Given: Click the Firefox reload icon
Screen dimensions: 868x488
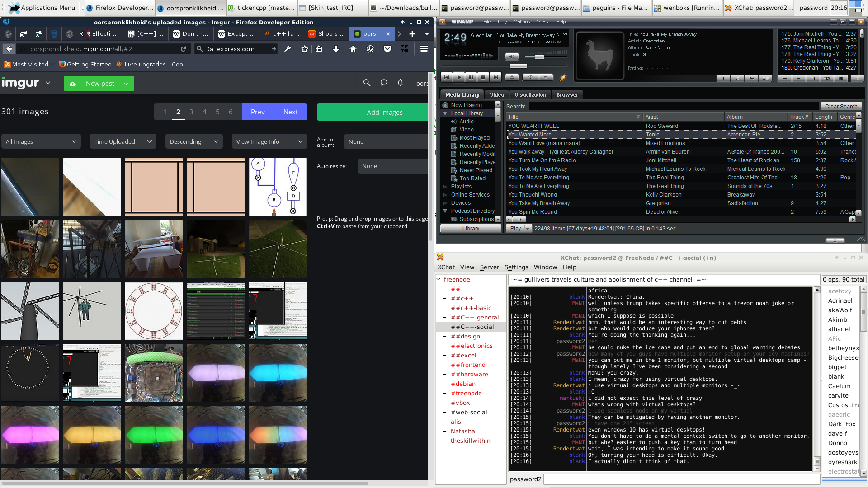Looking at the screenshot, I should click(x=183, y=49).
